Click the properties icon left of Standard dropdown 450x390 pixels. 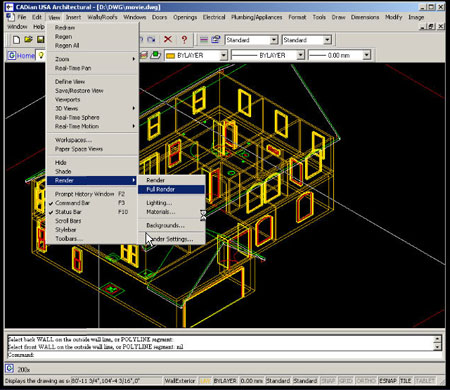[216, 40]
